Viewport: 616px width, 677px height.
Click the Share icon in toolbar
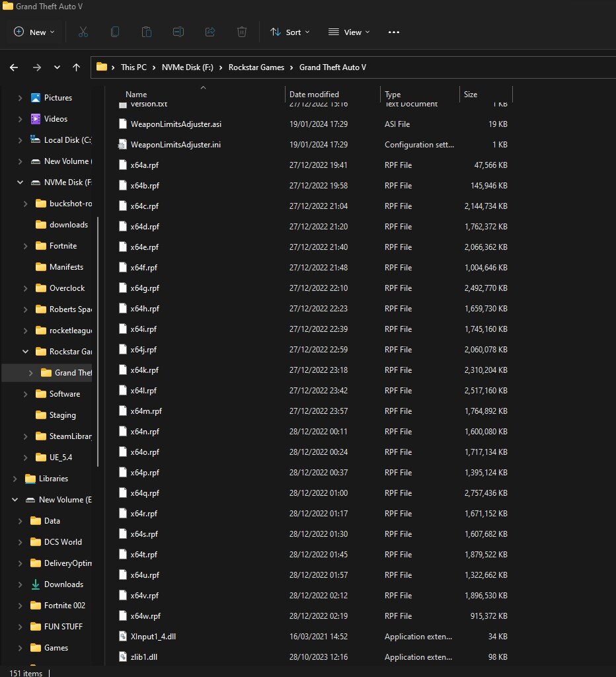210,32
